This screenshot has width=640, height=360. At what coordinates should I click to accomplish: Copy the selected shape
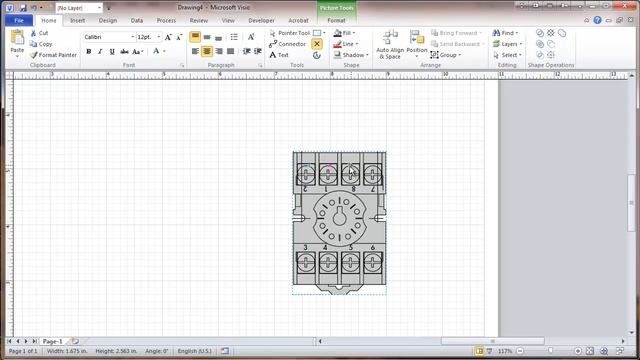(41, 44)
